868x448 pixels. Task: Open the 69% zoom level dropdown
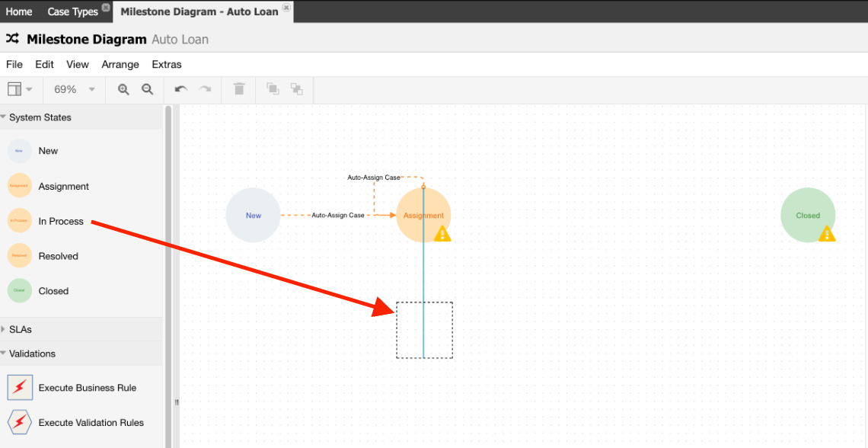pos(75,89)
